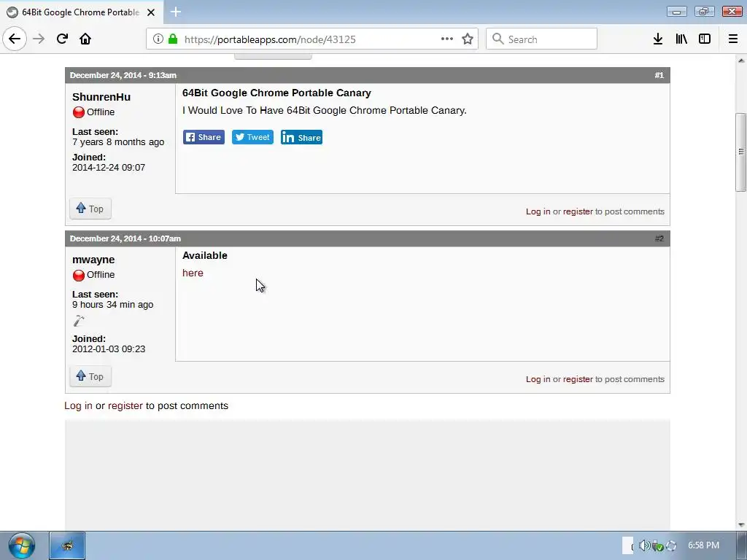
Task: Click the taskbar application button
Action: 67,545
